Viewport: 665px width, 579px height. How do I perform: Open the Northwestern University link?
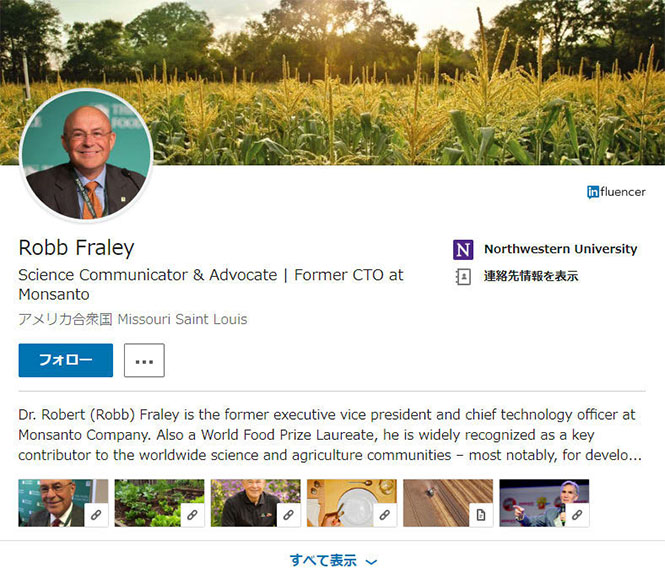click(561, 249)
